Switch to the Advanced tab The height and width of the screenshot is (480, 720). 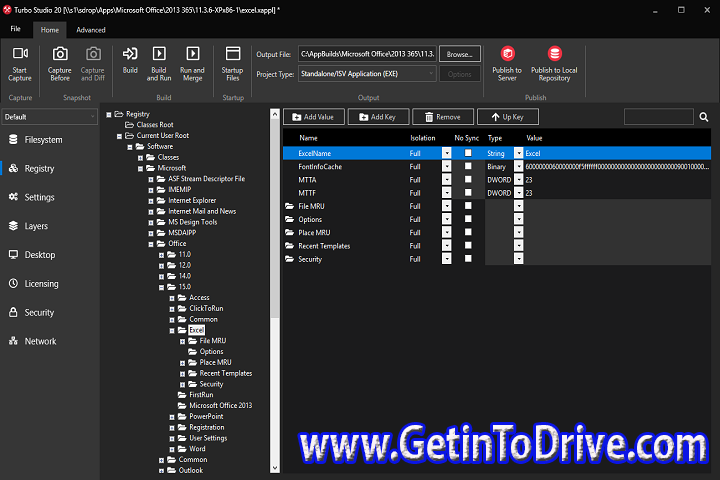(x=91, y=30)
